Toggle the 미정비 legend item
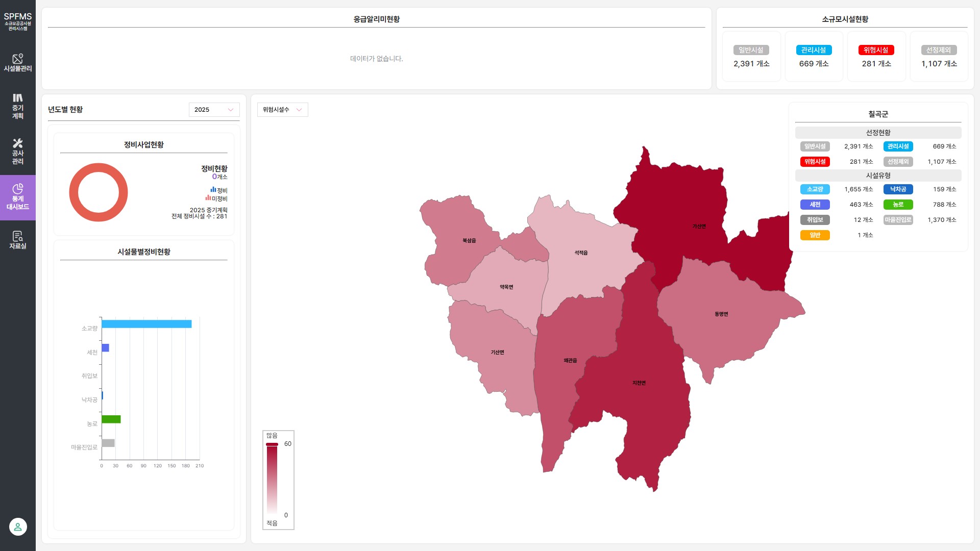980x551 pixels. coord(216,198)
